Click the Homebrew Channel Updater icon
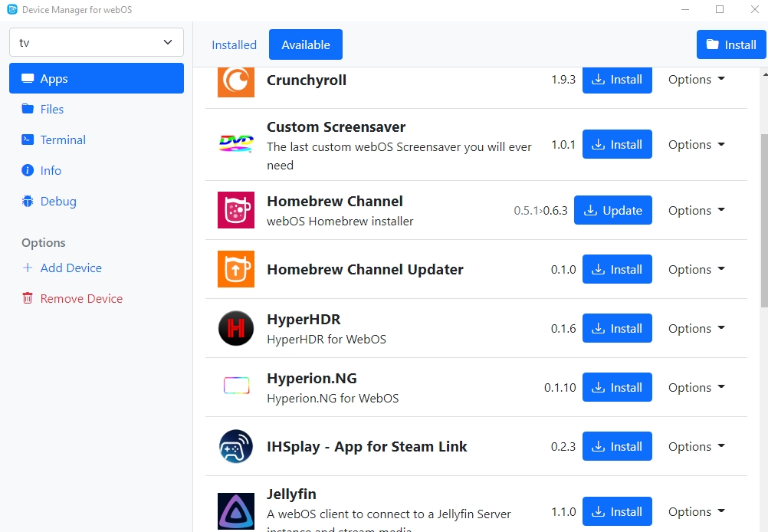The height and width of the screenshot is (532, 768). pos(235,269)
